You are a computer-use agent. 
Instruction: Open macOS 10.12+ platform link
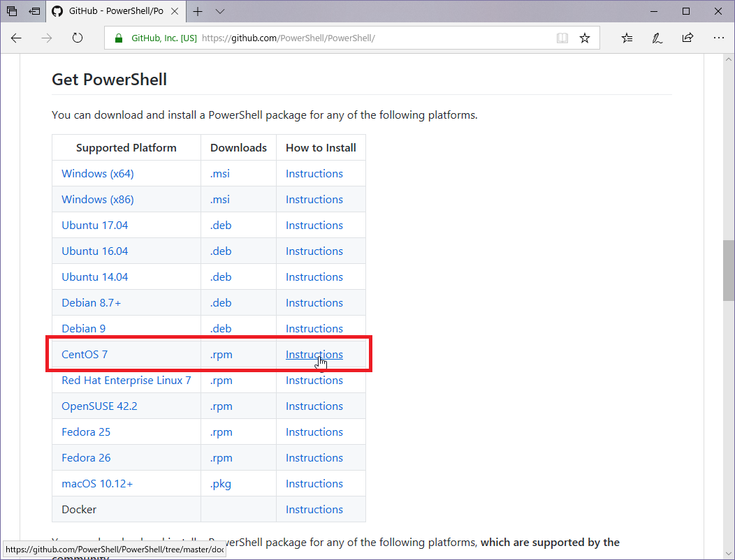click(97, 483)
